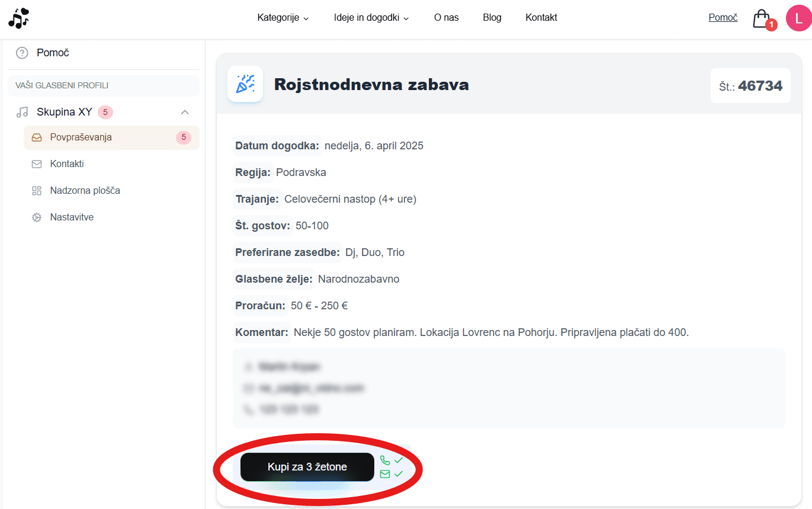Click the green envelope icon beside buy button
Viewport: 812px width, 509px height.
[385, 474]
